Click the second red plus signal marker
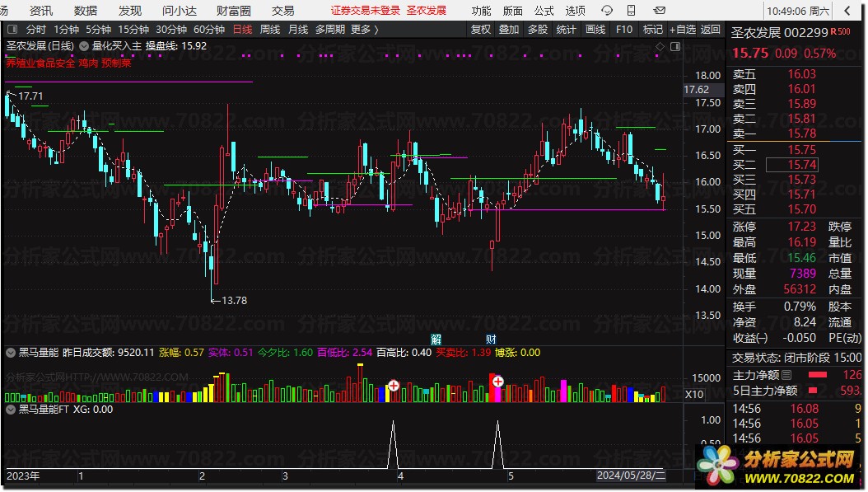 coord(497,382)
